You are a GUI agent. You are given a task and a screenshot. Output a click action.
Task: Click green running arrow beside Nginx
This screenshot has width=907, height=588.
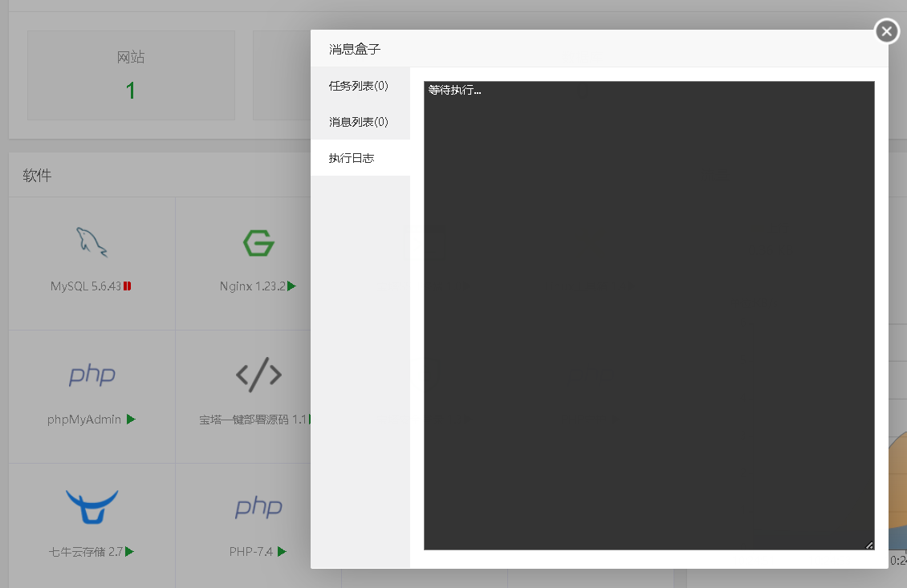[291, 286]
